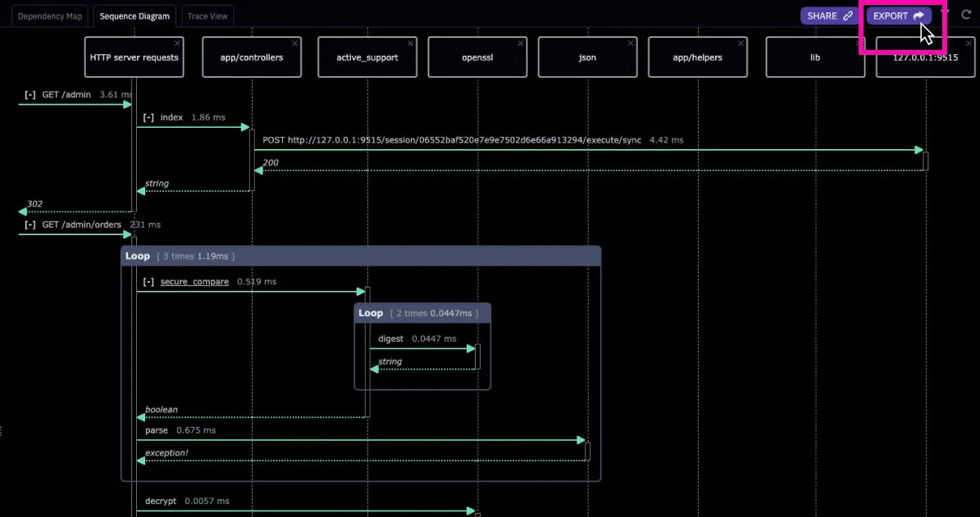Click the X on the 127.0.0.1:9515 actor
This screenshot has width=980, height=517.
pos(969,43)
